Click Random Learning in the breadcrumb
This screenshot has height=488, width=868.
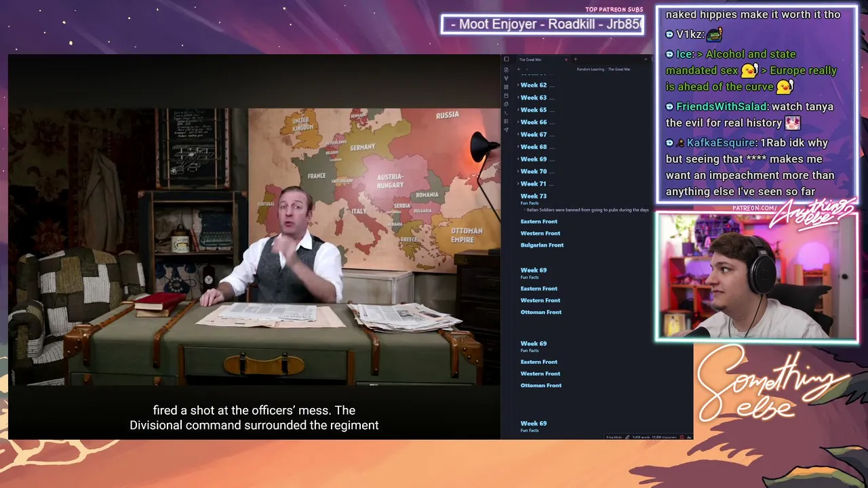click(590, 69)
